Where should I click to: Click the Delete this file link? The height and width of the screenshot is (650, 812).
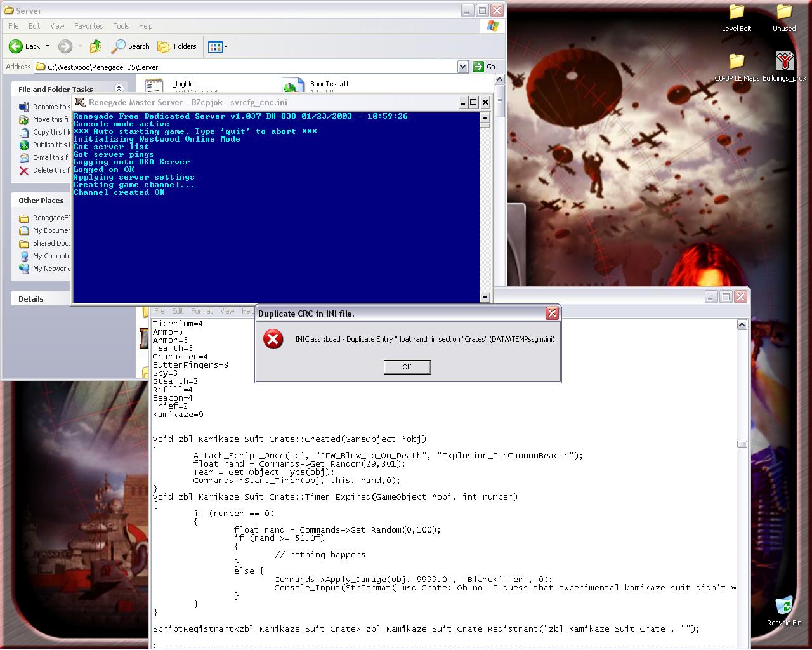pos(51,170)
